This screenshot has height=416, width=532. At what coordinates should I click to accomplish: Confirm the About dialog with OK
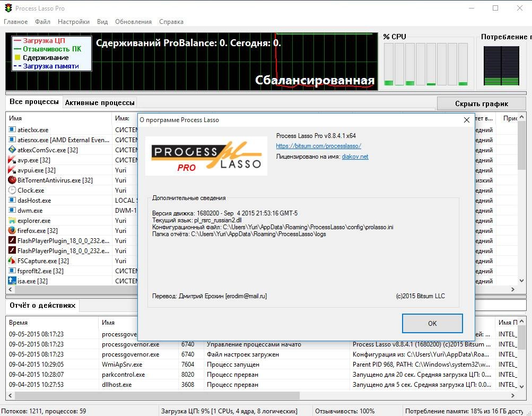pyautogui.click(x=432, y=323)
